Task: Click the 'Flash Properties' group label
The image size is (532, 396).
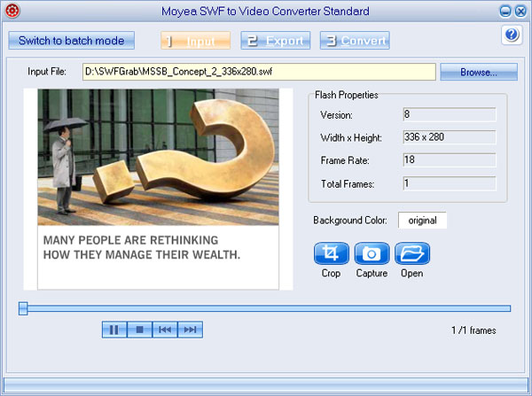Action: point(347,95)
